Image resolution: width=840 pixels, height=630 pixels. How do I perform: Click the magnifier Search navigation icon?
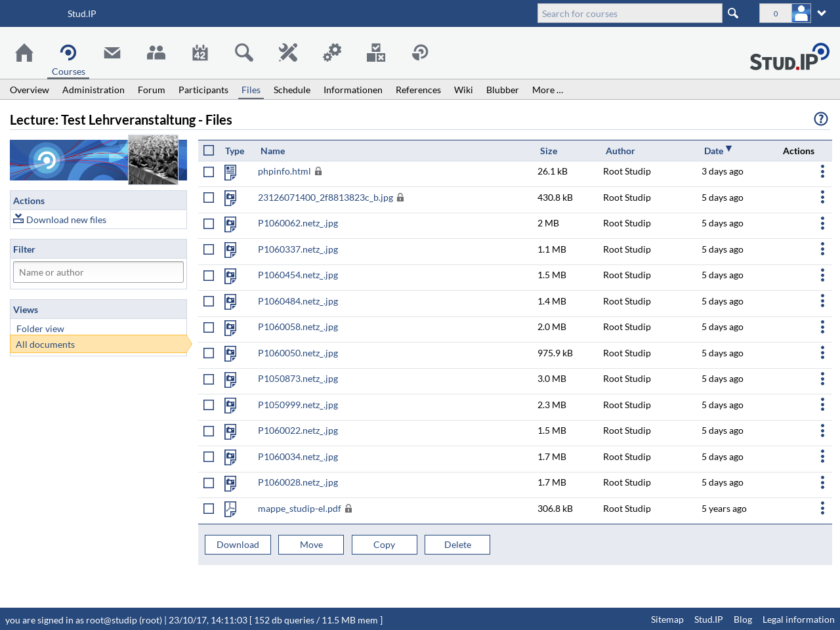[244, 52]
